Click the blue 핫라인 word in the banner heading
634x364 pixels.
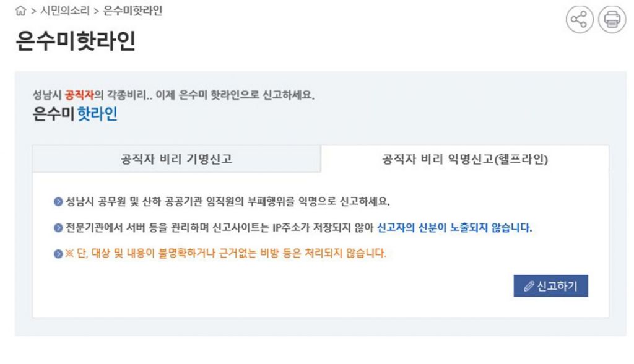tap(97, 114)
